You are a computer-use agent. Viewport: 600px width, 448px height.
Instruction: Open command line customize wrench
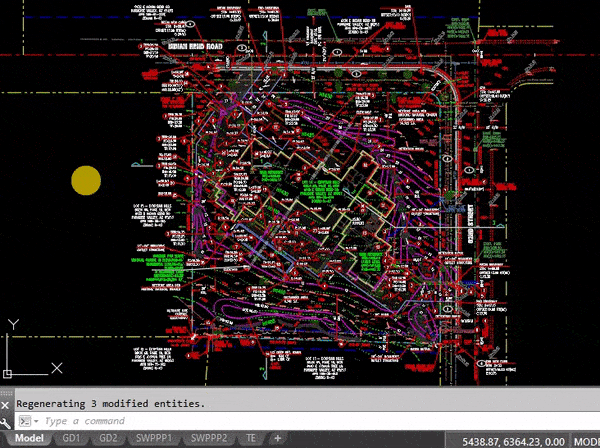click(5, 423)
